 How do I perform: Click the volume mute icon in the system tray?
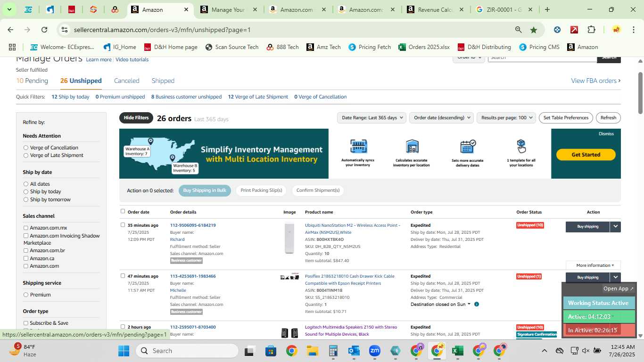pyautogui.click(x=586, y=351)
